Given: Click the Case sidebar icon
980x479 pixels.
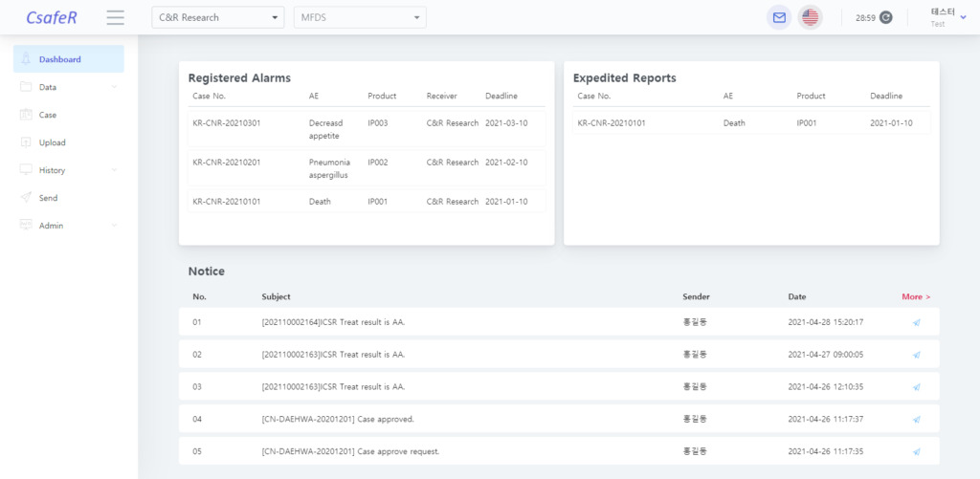Looking at the screenshot, I should [x=26, y=115].
